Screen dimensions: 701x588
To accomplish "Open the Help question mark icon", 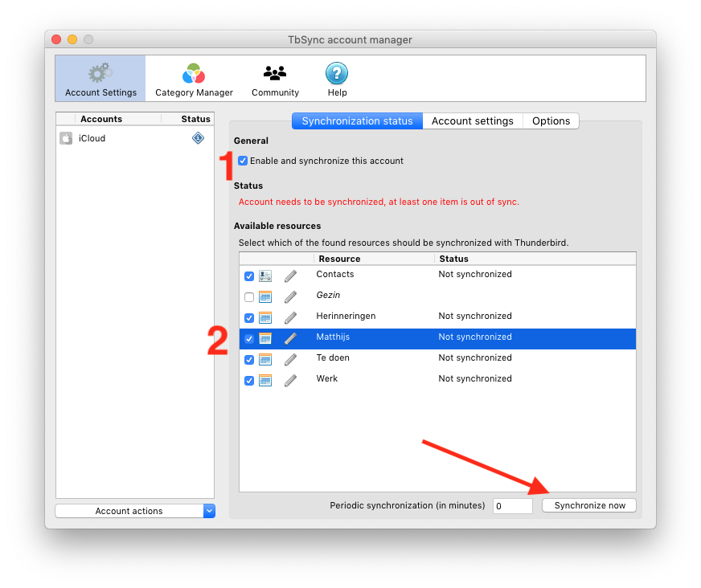I will pyautogui.click(x=337, y=74).
